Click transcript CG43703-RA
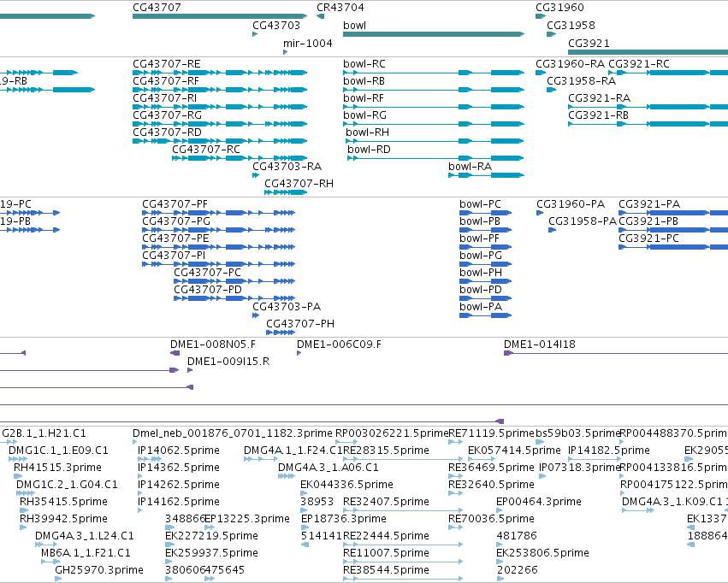728x583 pixels. (x=287, y=167)
